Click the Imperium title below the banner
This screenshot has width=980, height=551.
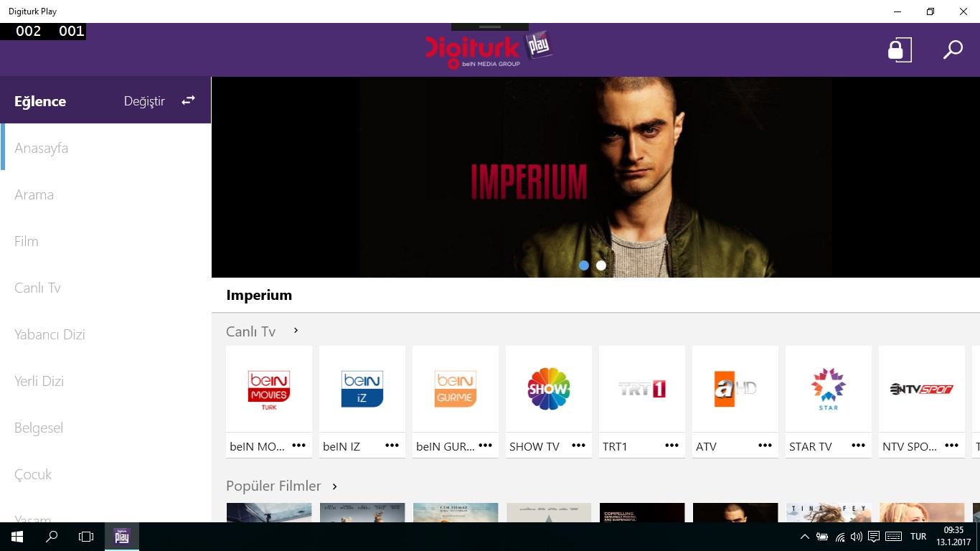[x=259, y=295]
